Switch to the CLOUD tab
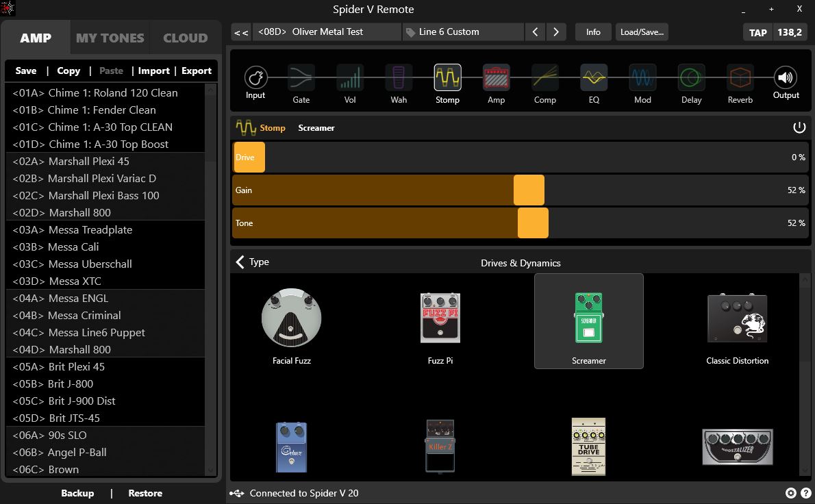 coord(186,38)
